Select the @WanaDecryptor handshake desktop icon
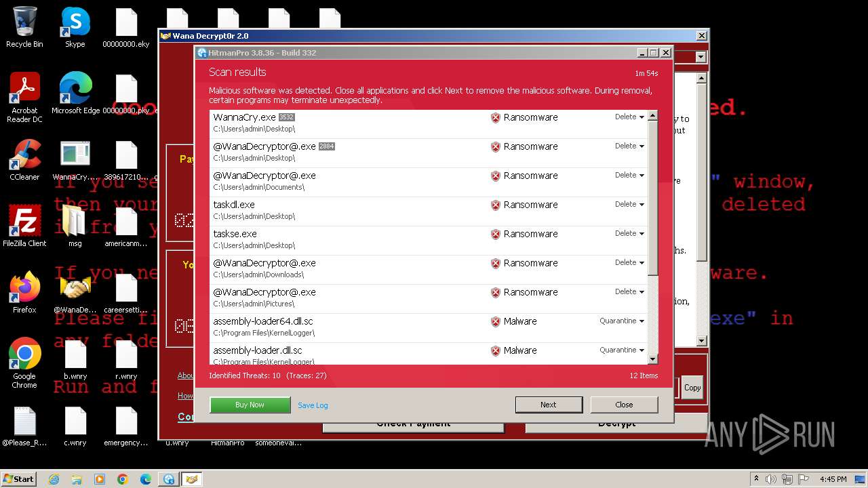This screenshot has height=488, width=868. tap(75, 292)
